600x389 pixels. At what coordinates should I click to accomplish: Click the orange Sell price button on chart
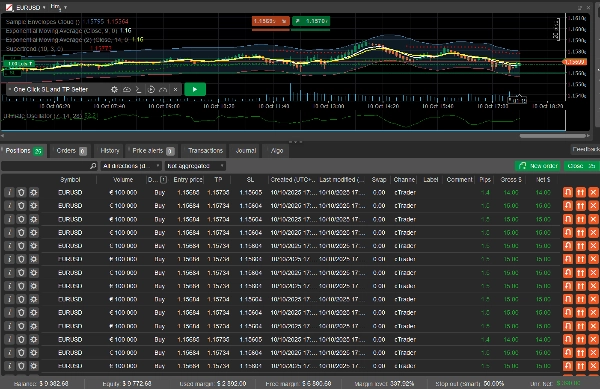point(271,21)
